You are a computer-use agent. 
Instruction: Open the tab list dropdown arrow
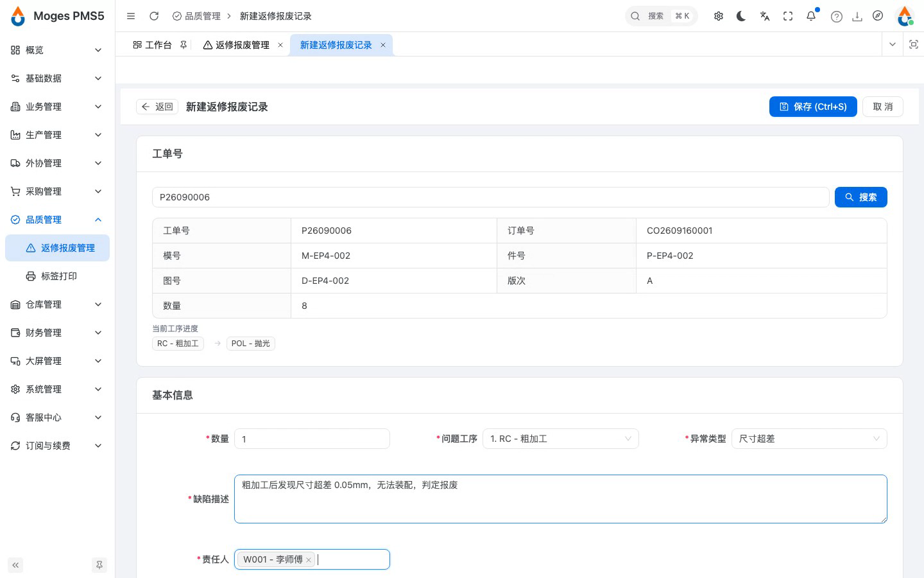pyautogui.click(x=893, y=44)
